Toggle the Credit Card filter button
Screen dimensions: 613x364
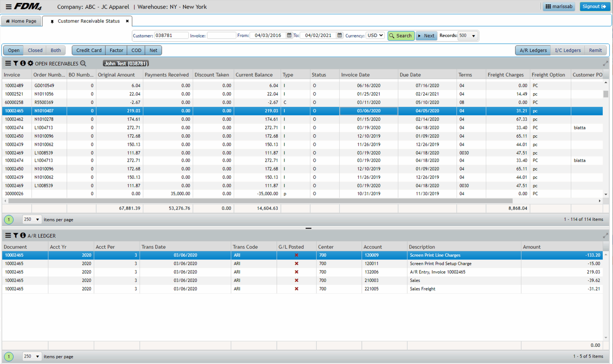(89, 50)
